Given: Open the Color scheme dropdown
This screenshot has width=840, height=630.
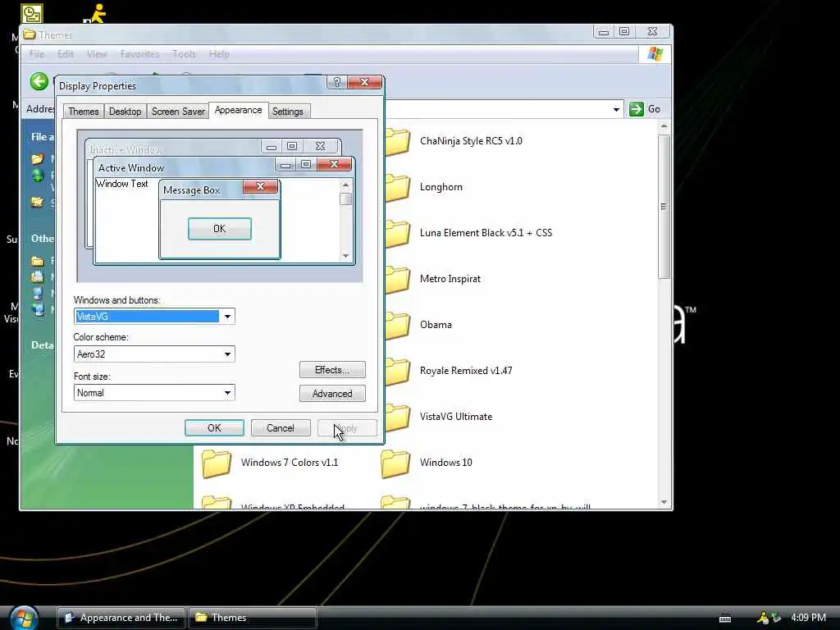Looking at the screenshot, I should [x=228, y=354].
